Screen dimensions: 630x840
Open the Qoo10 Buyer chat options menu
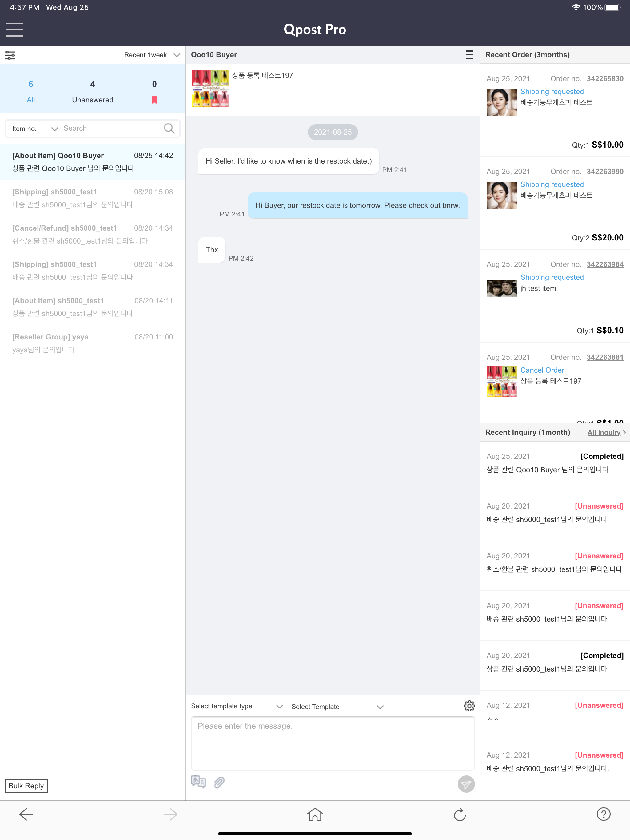click(469, 55)
